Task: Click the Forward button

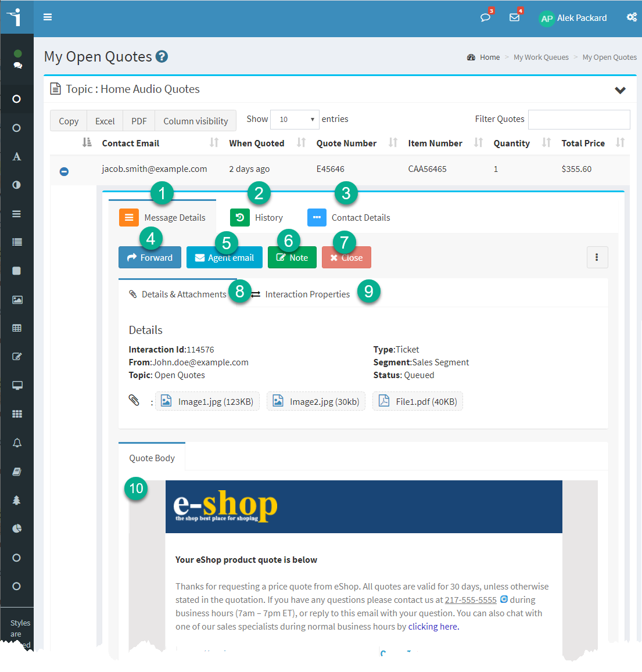Action: pyautogui.click(x=150, y=258)
